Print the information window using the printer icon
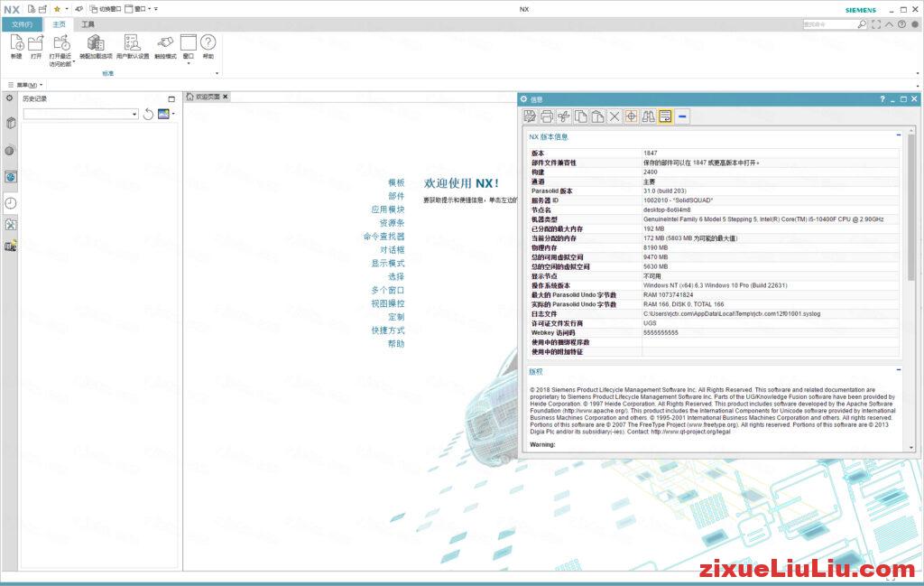 point(549,116)
